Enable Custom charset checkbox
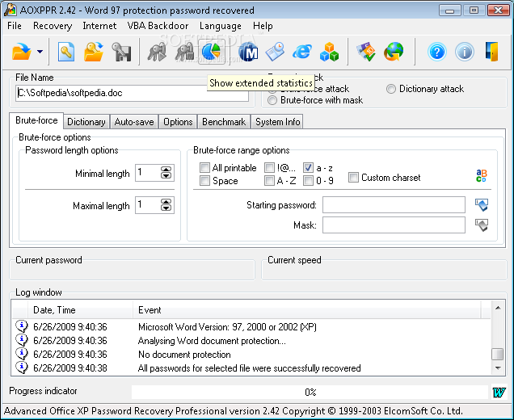Screen dimensions: 514x420 coord(353,177)
